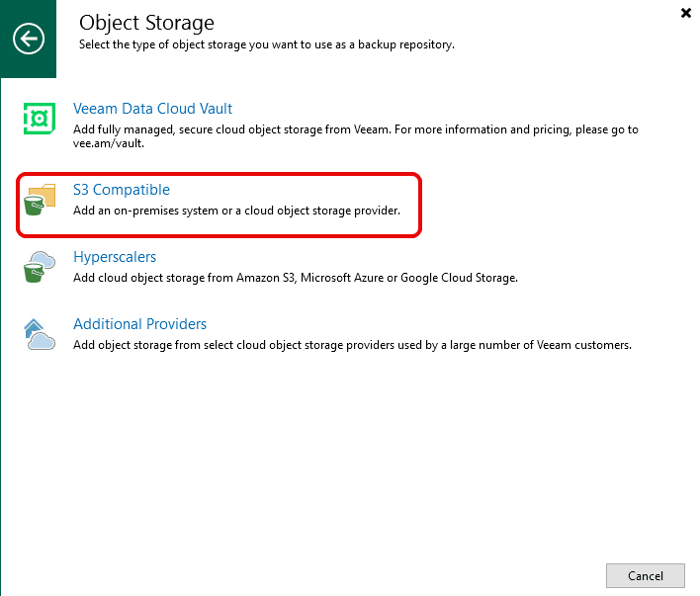Click the Object Storage heading
Image resolution: width=700 pixels, height=596 pixels.
(x=146, y=22)
